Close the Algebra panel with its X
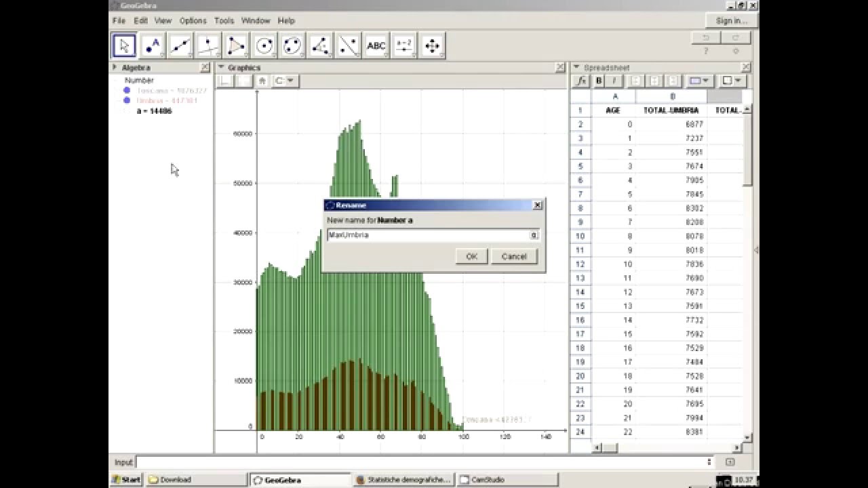The width and height of the screenshot is (868, 488). click(x=205, y=68)
